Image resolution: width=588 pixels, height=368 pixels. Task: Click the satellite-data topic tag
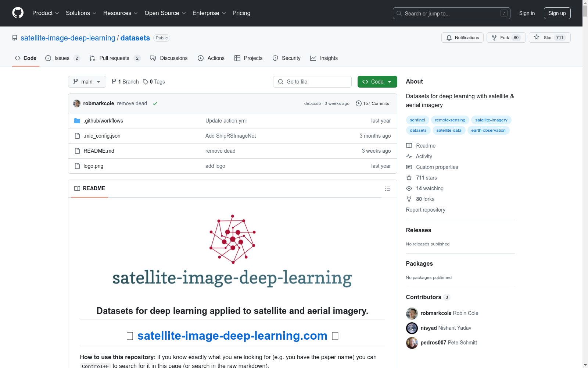point(449,130)
